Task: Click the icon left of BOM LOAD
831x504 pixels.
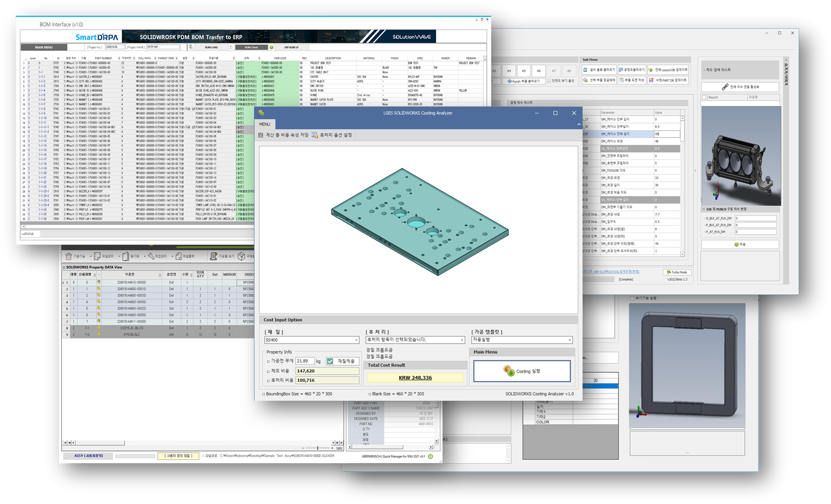Action: [190, 47]
